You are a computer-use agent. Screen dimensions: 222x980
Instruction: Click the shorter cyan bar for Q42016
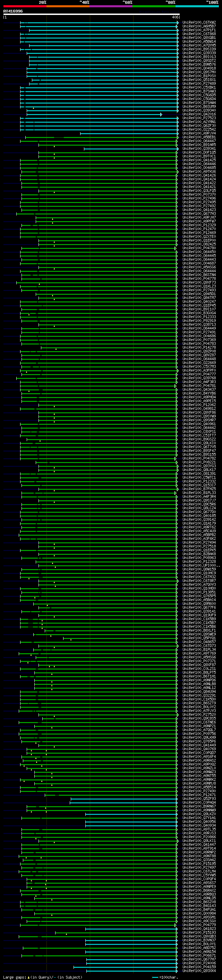pos(94,114)
